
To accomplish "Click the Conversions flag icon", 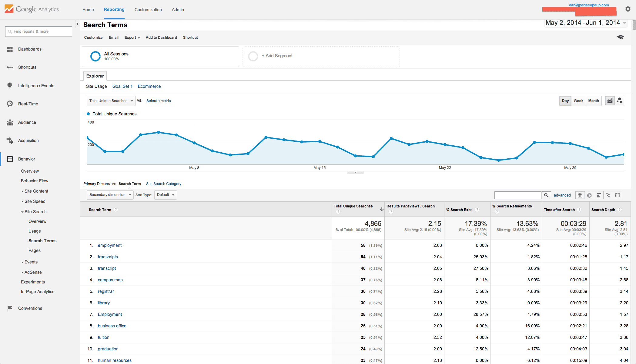I will click(x=10, y=308).
